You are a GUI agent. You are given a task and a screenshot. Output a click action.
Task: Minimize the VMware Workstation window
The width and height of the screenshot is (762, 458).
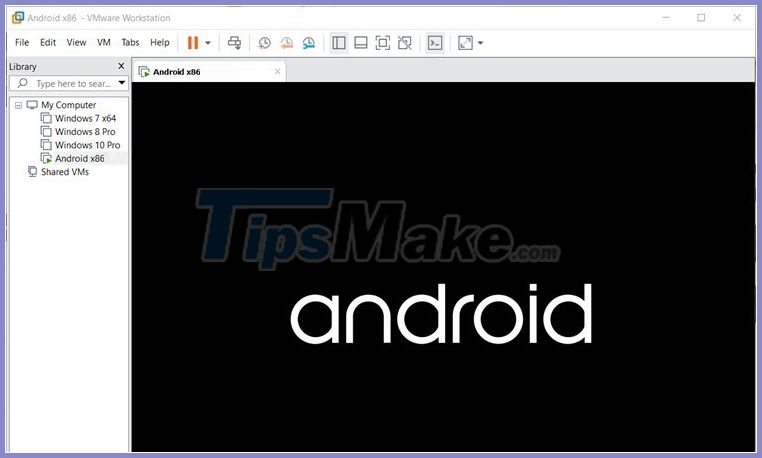pos(666,18)
